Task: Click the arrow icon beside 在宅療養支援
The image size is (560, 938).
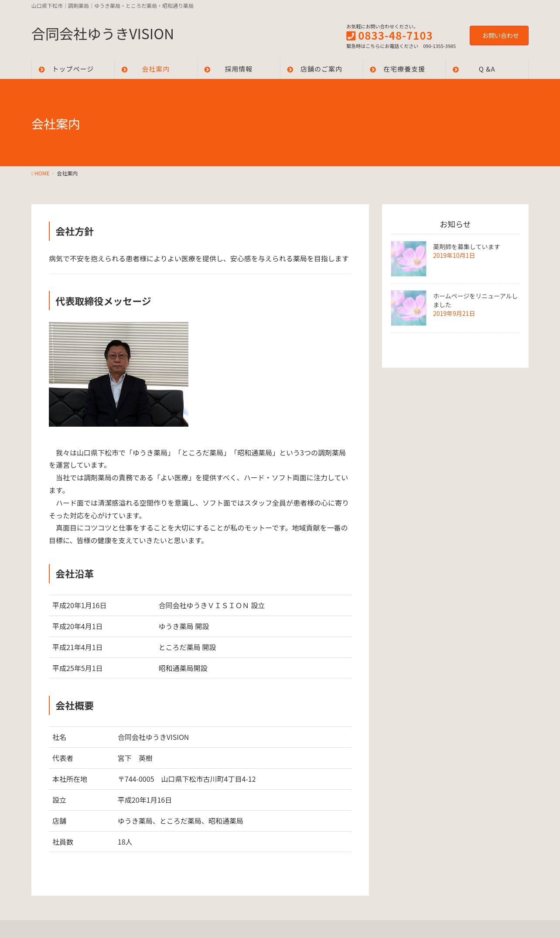Action: pos(373,69)
